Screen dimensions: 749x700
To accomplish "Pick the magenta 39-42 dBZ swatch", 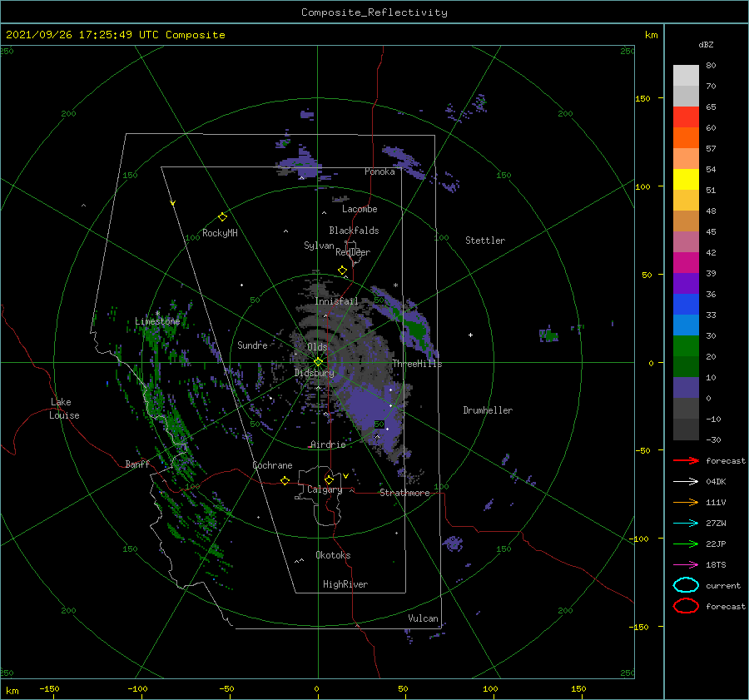I will pos(686,263).
